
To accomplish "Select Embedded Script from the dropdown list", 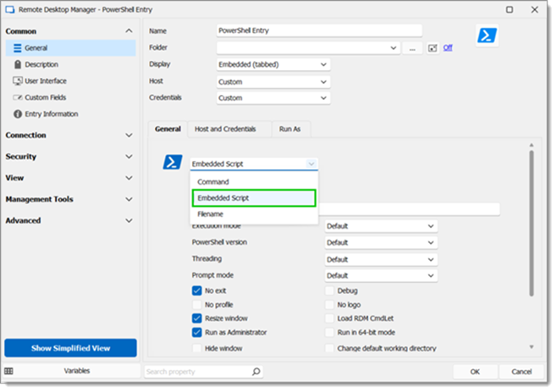I will tap(254, 198).
